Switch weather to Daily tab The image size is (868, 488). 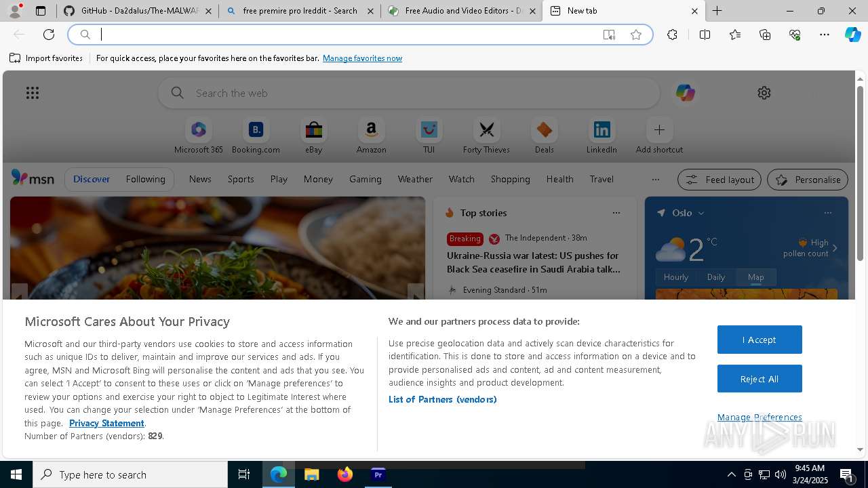[x=716, y=277]
